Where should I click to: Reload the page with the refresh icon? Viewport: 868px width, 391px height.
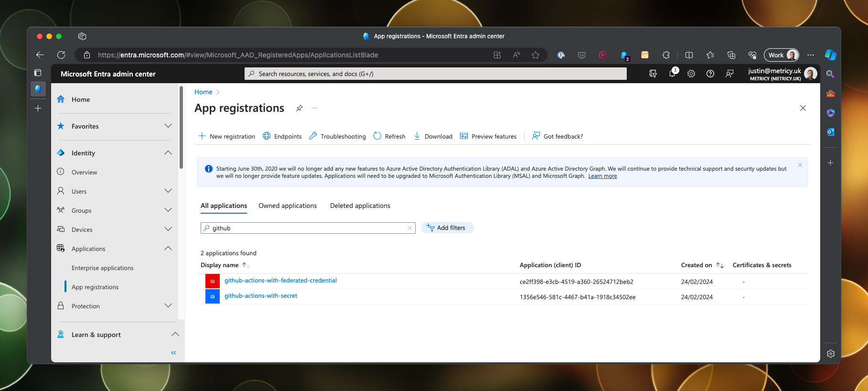coord(61,55)
